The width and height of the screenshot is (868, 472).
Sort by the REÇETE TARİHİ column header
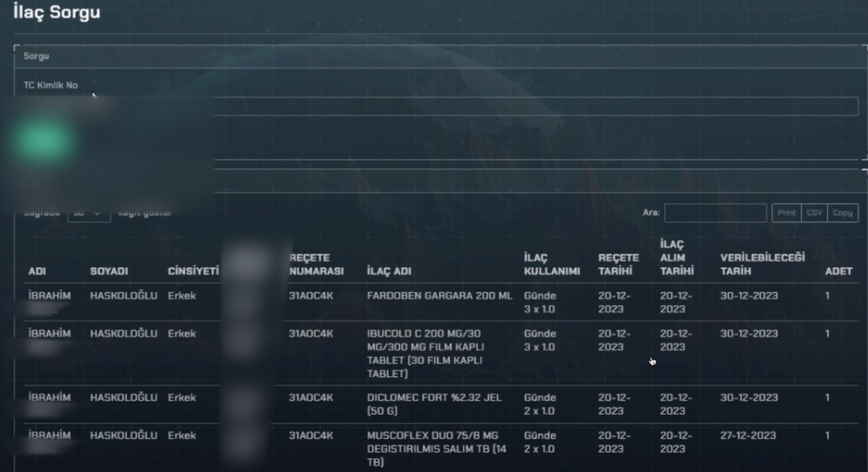click(x=618, y=265)
